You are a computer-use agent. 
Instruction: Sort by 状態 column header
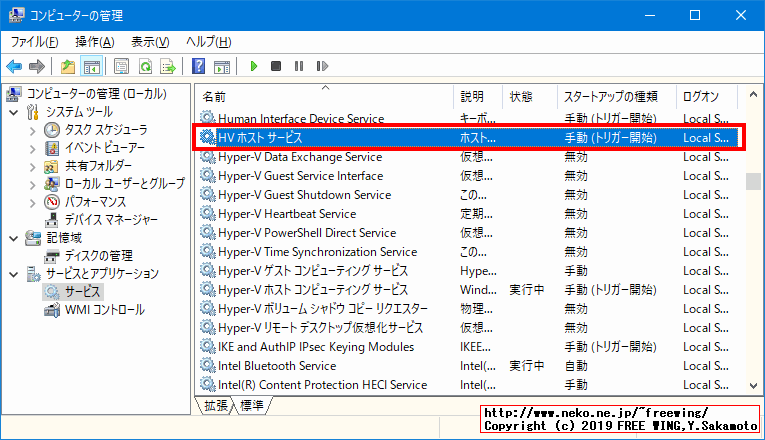(521, 97)
